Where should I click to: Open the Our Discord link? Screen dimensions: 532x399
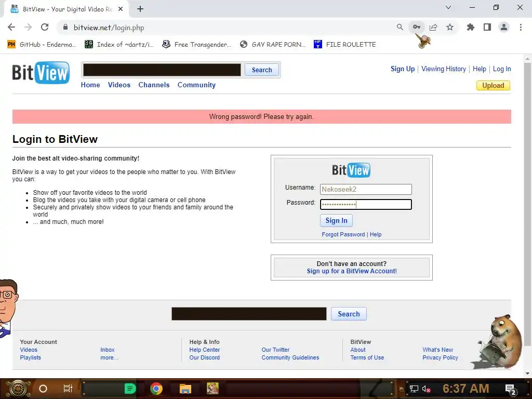(x=205, y=357)
